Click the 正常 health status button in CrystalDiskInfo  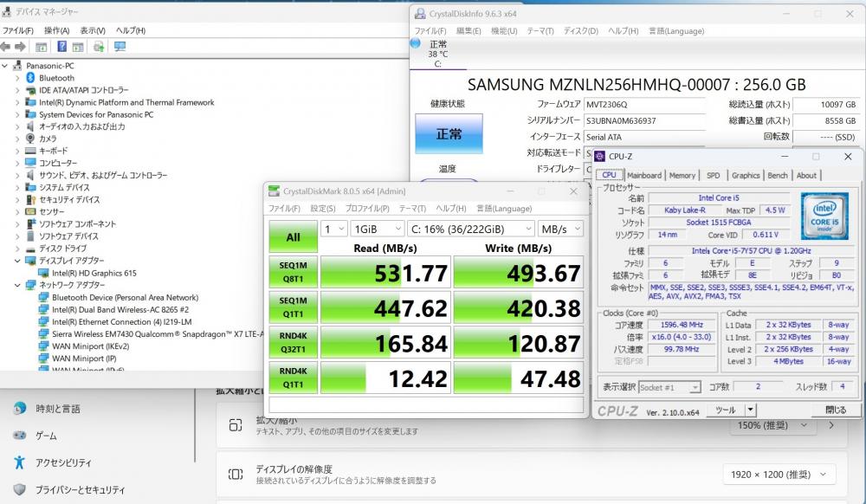pos(449,133)
